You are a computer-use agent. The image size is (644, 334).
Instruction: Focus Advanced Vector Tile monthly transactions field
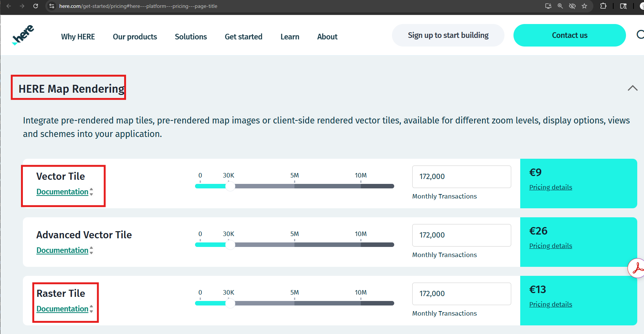tap(462, 235)
